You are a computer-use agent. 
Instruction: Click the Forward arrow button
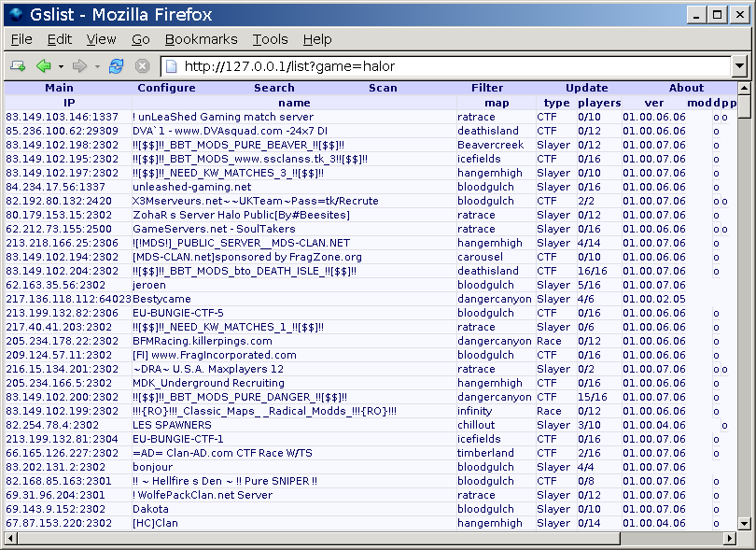(x=79, y=66)
